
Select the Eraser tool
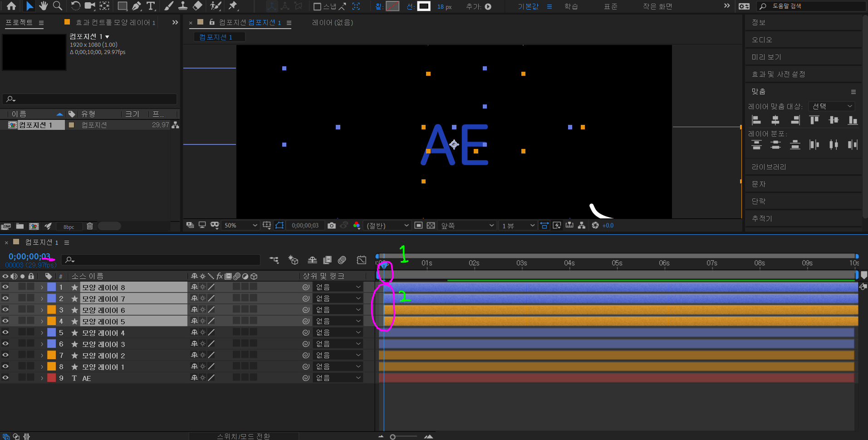pyautogui.click(x=197, y=6)
